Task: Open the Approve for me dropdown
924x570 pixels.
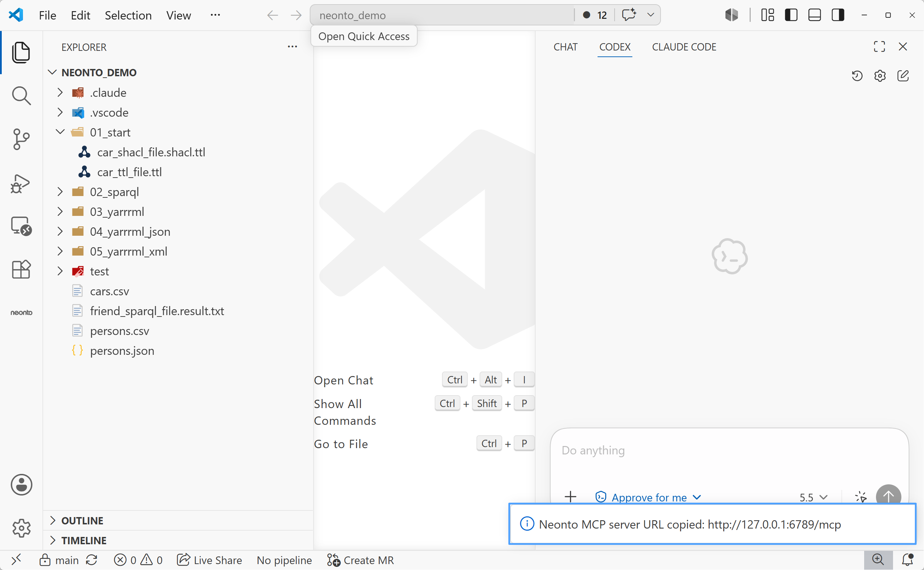Action: 648,497
